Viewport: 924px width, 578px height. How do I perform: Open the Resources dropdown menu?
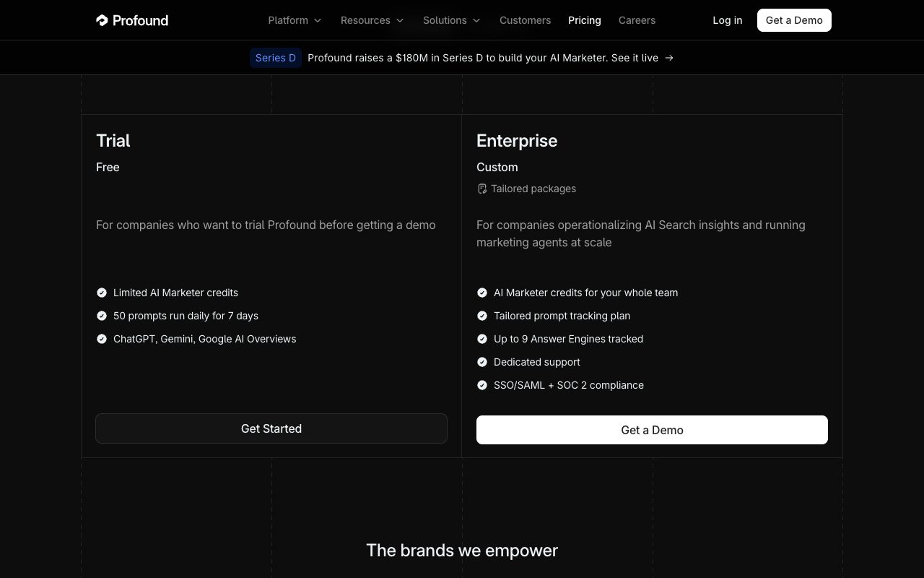(372, 20)
